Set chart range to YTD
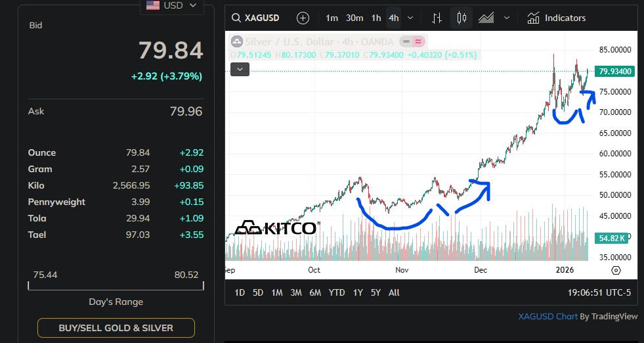The image size is (644, 343). tap(336, 293)
